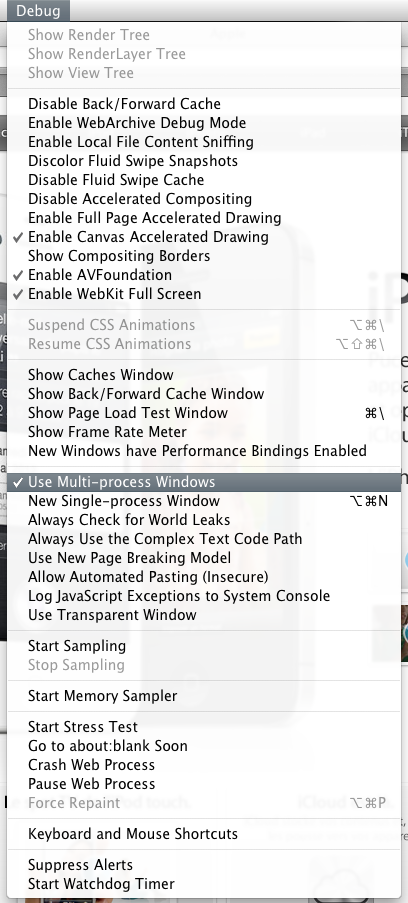Select Crash Web Process
This screenshot has width=408, height=903.
click(x=204, y=765)
